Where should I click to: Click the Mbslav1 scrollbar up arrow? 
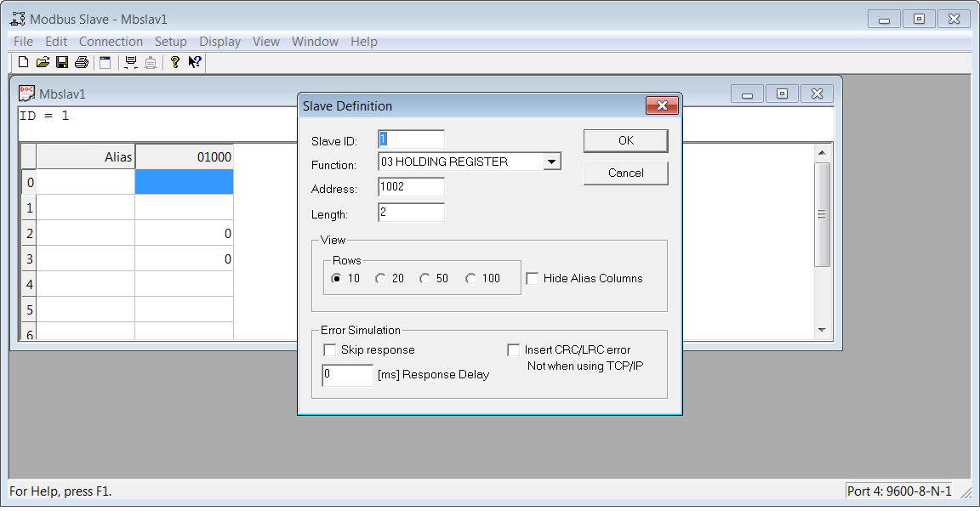coord(822,152)
